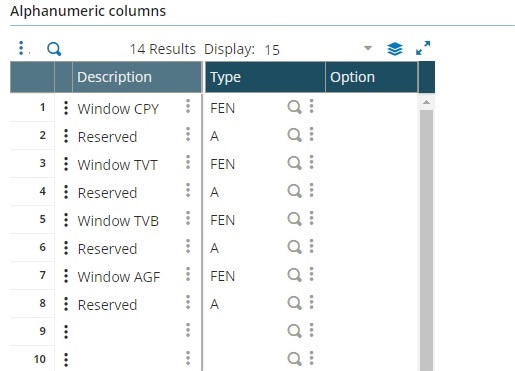Image resolution: width=515 pixels, height=371 pixels.
Task: Open Type field options for row 2
Action: 312,134
